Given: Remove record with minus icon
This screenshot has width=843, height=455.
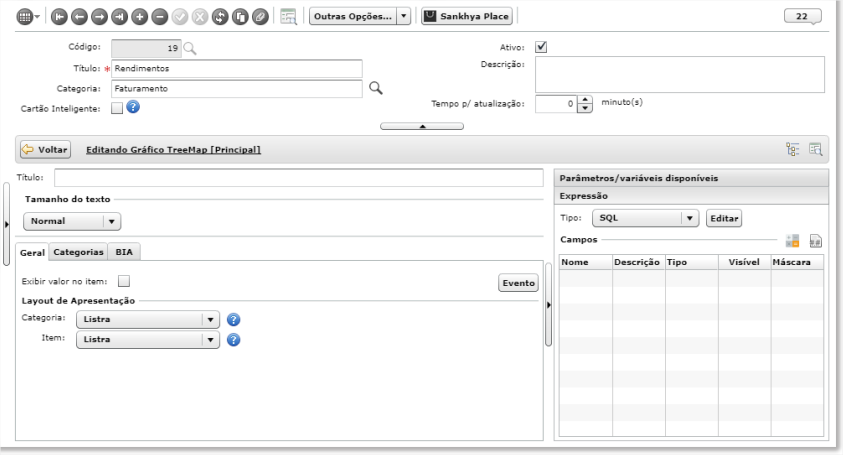Looking at the screenshot, I should click(160, 17).
